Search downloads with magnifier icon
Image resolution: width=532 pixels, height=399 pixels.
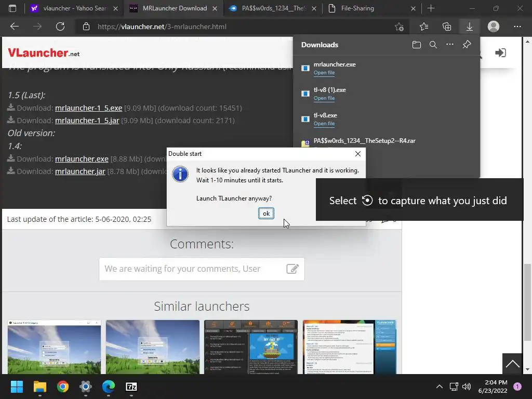(433, 45)
